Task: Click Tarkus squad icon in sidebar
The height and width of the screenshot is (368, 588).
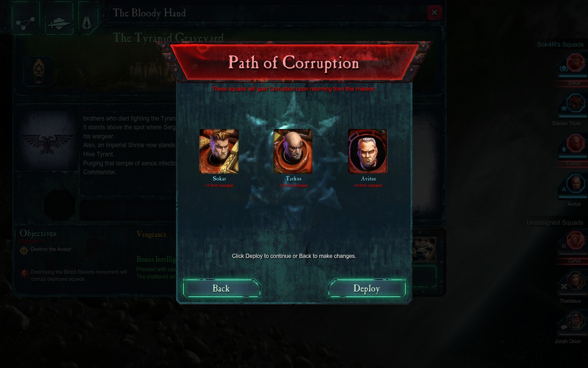Action: (575, 144)
